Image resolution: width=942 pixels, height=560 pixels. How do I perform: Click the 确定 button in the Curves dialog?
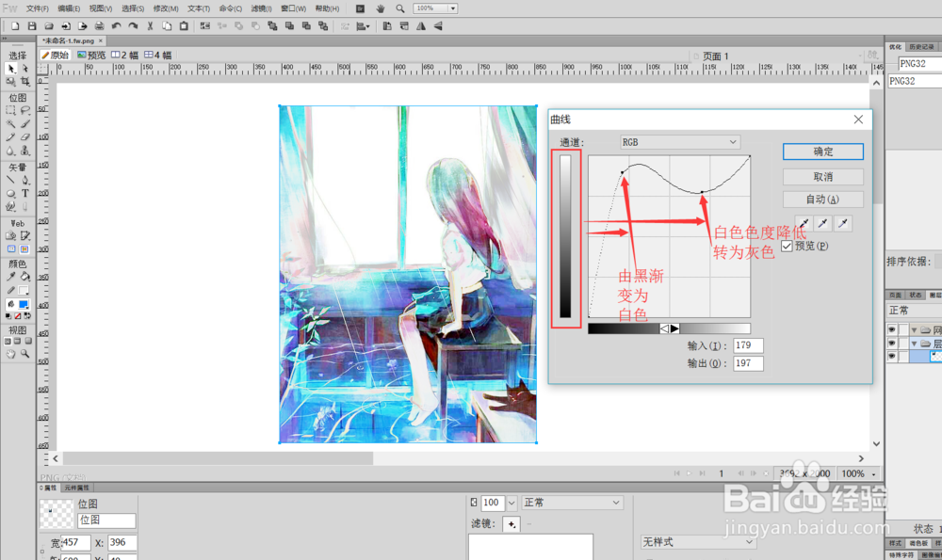click(823, 152)
